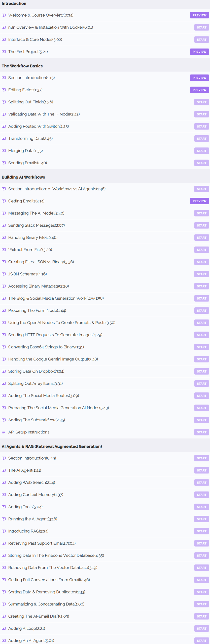Open Creating The AI-Email Draft lesson

tap(39, 617)
